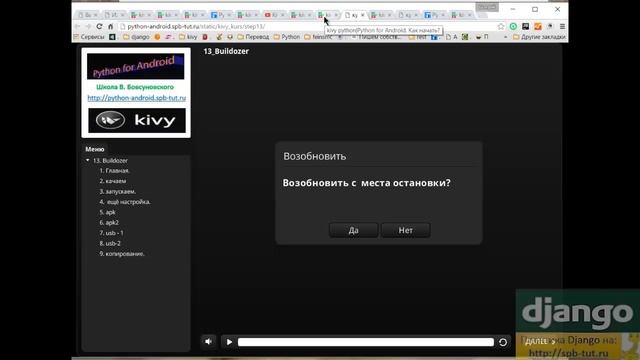This screenshot has height=360, width=640.
Task: Show hidden bookmarks via overflow chevron
Action: pos(505,37)
